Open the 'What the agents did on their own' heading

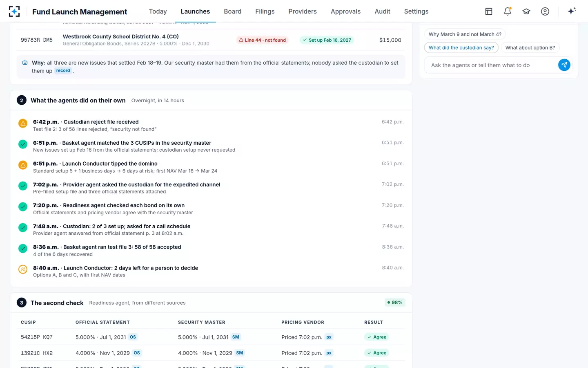click(x=78, y=100)
